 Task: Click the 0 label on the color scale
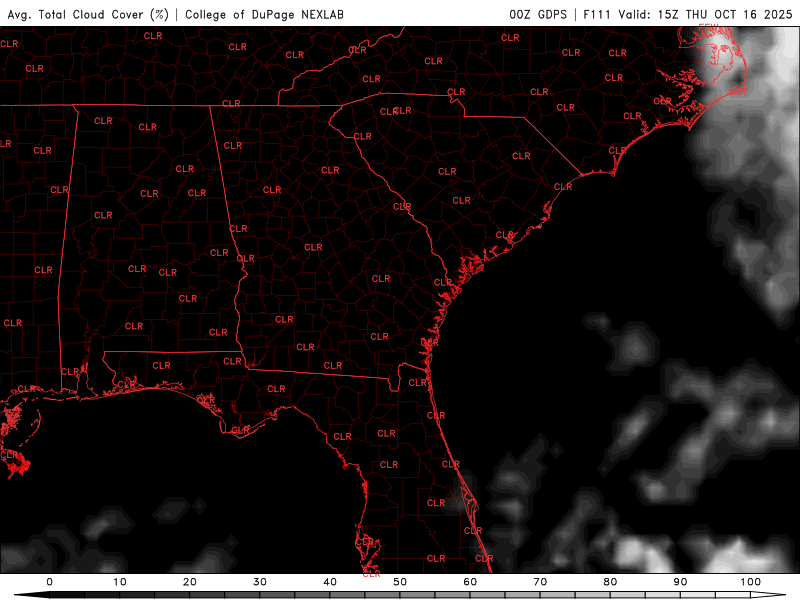49,582
